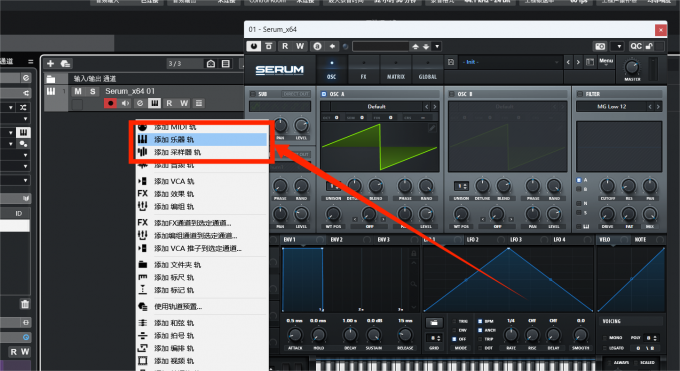Open the Serum Menu dropdown
Screen dimensions: 680x371
point(606,62)
